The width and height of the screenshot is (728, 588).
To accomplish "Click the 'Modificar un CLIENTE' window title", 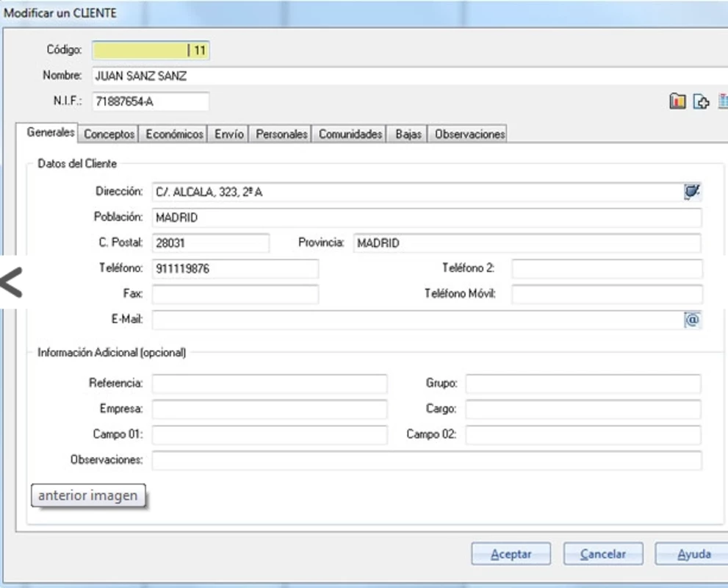I will [60, 13].
